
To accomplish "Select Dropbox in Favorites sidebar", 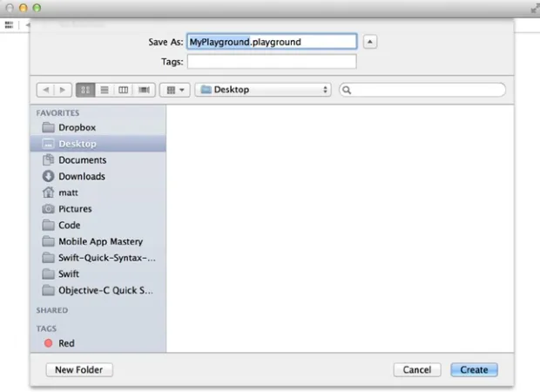I will click(98, 127).
